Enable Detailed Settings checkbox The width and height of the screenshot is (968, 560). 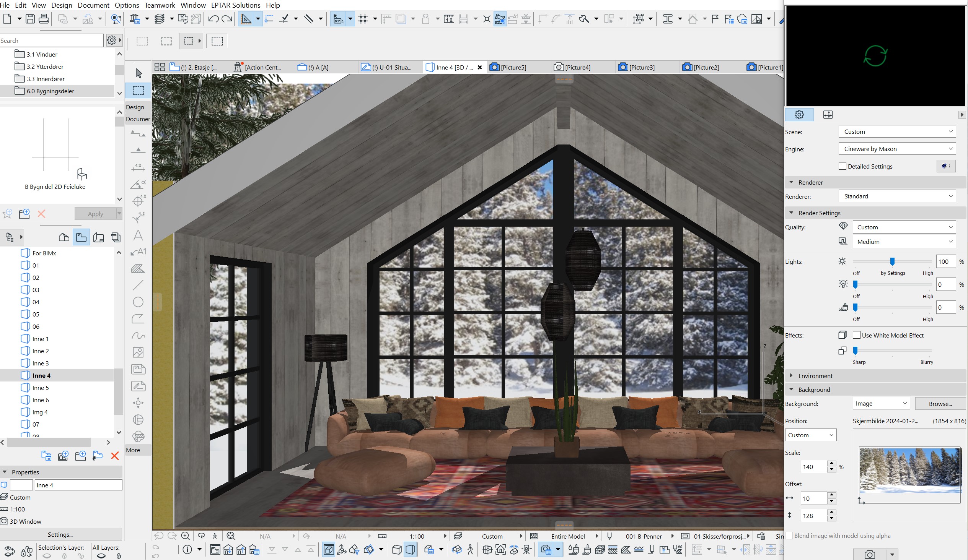point(843,166)
